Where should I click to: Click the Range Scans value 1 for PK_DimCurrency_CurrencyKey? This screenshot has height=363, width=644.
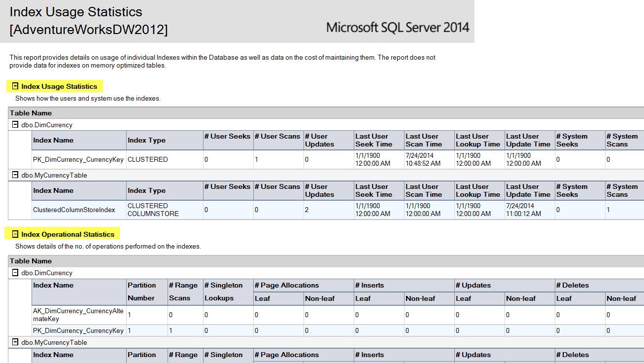point(171,330)
